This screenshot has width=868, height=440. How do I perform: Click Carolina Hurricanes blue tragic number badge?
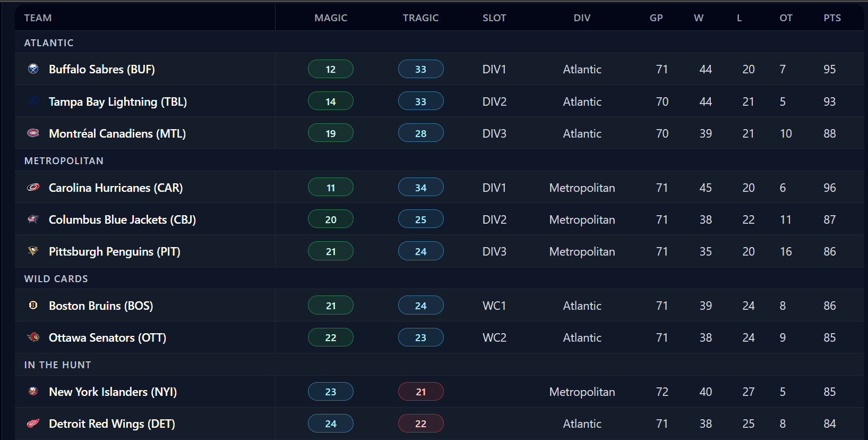[x=420, y=188]
